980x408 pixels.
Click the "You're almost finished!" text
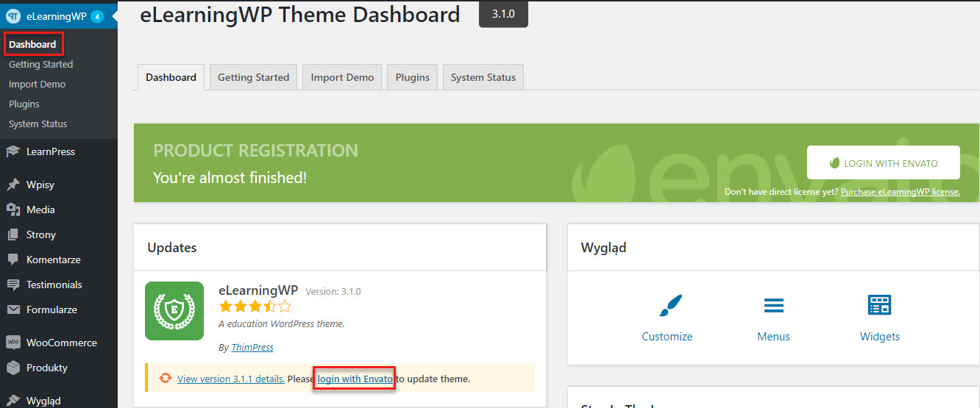click(230, 178)
